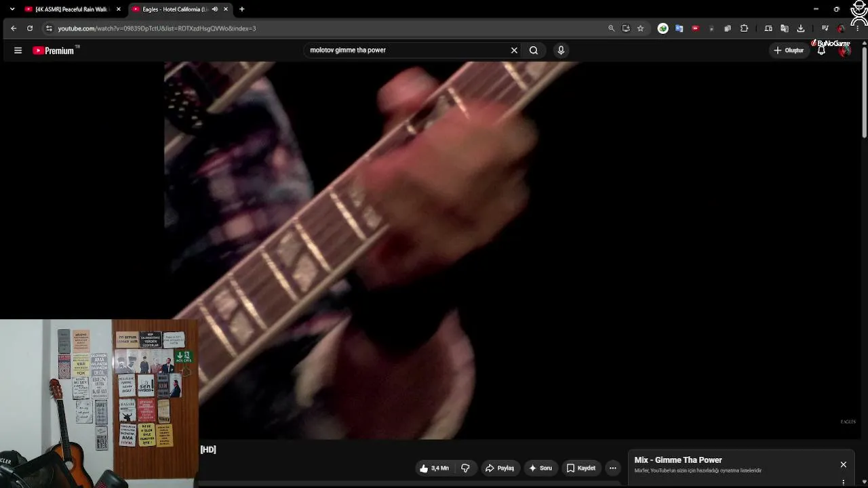Click the Soru ask button
This screenshot has height=488, width=868.
tap(540, 468)
